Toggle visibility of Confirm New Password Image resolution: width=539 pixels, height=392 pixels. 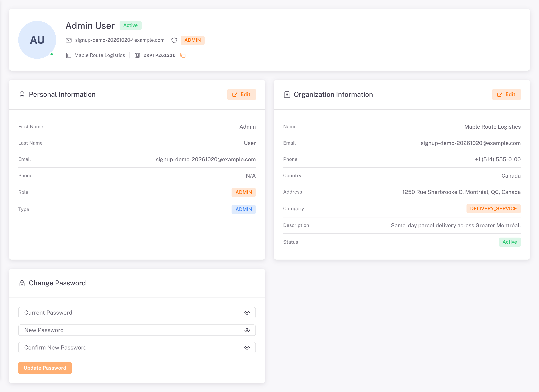[247, 348]
